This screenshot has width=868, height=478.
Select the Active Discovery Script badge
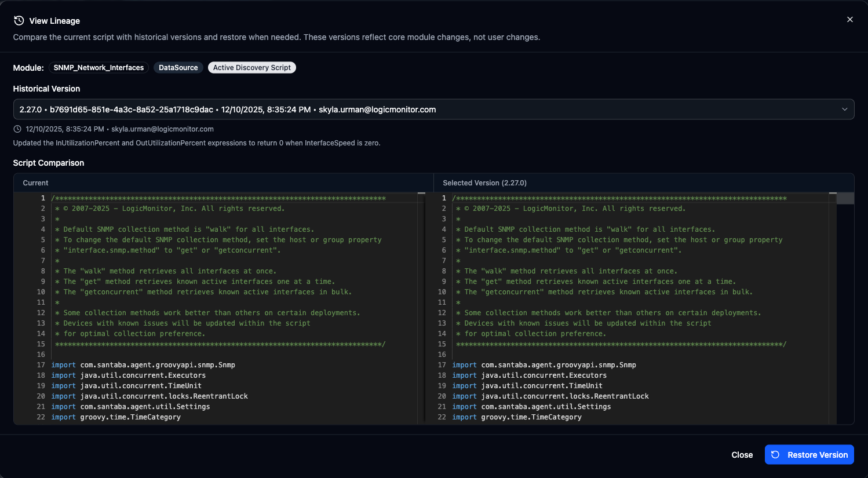click(251, 67)
